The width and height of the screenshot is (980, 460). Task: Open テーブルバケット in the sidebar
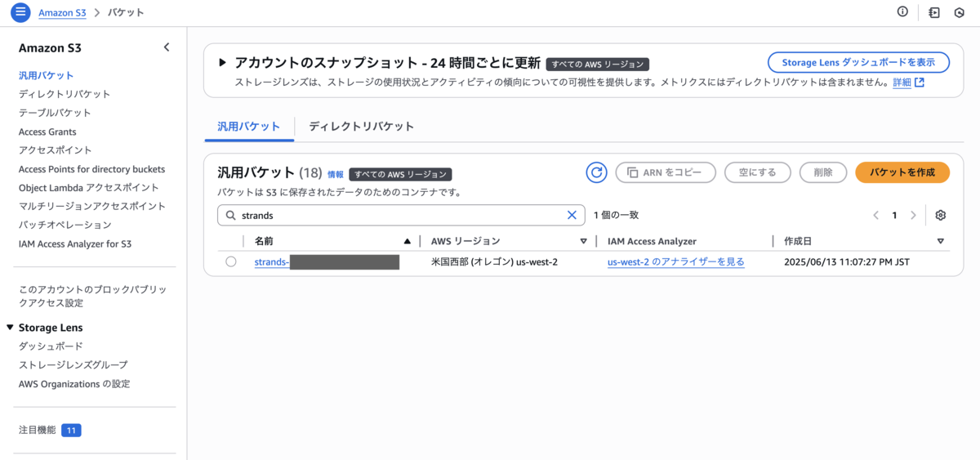point(55,113)
